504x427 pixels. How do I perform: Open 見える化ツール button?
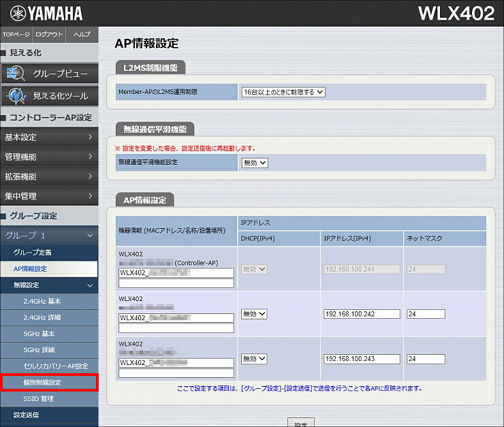50,96
